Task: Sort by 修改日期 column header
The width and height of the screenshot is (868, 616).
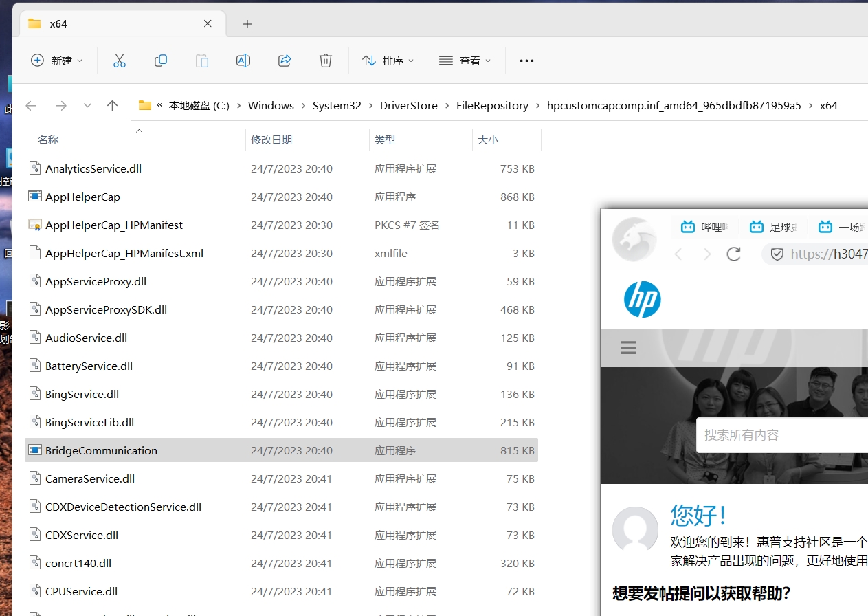Action: (271, 140)
